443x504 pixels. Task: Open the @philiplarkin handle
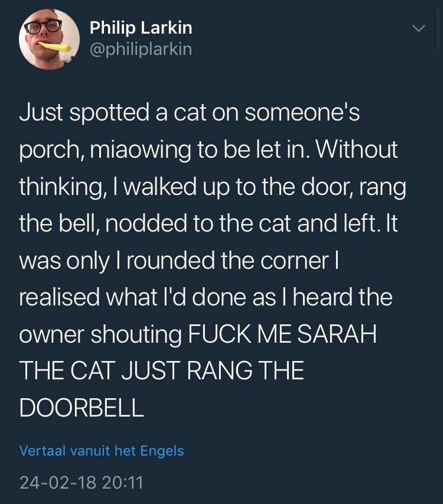[141, 49]
